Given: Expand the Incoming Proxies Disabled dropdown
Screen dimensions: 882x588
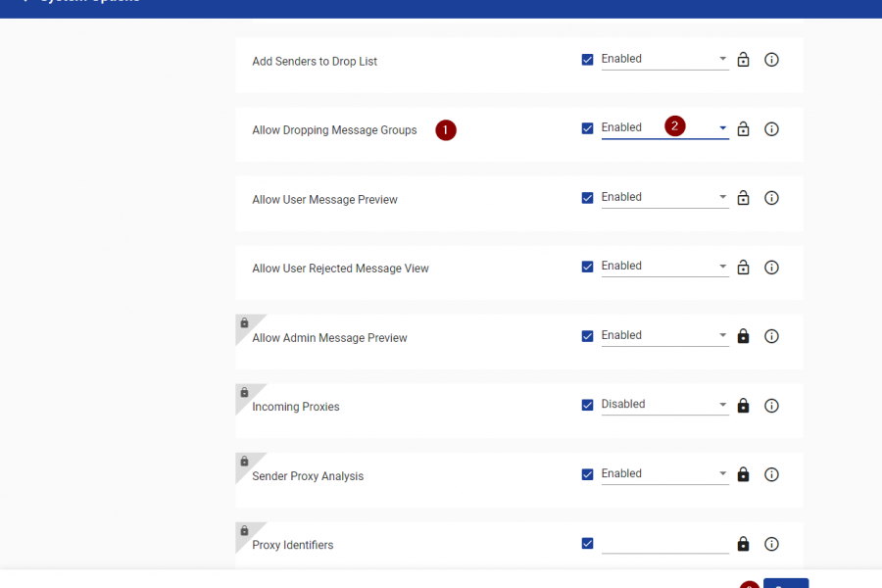Looking at the screenshot, I should [664, 405].
